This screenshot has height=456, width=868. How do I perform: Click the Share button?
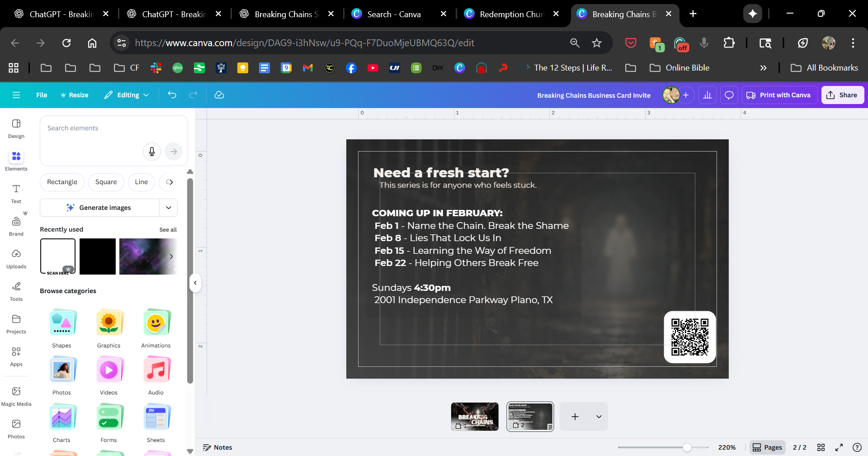[x=842, y=95]
